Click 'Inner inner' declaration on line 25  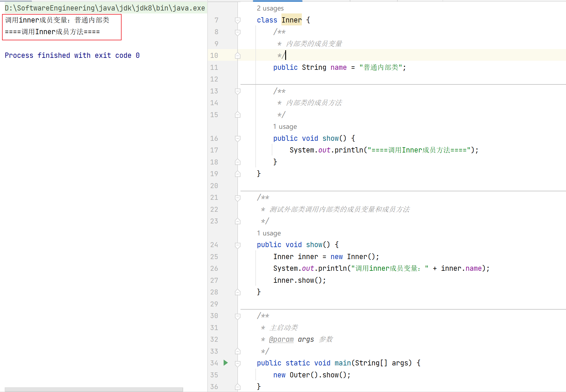[296, 257]
